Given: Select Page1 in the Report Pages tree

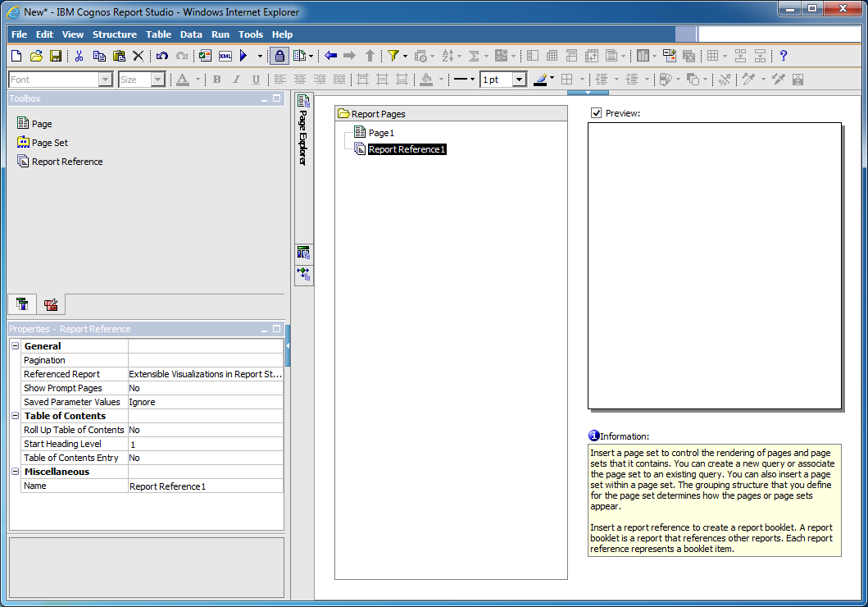Looking at the screenshot, I should pyautogui.click(x=375, y=132).
